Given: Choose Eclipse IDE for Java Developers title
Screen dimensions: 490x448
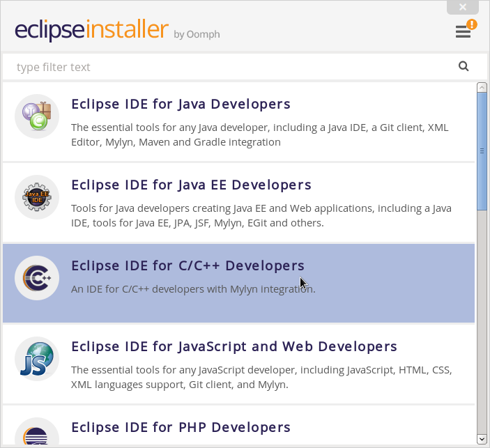Looking at the screenshot, I should (x=181, y=104).
